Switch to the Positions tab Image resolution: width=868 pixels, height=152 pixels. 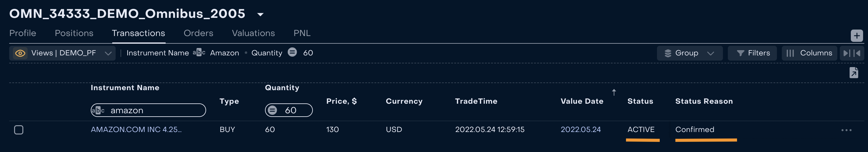click(74, 33)
